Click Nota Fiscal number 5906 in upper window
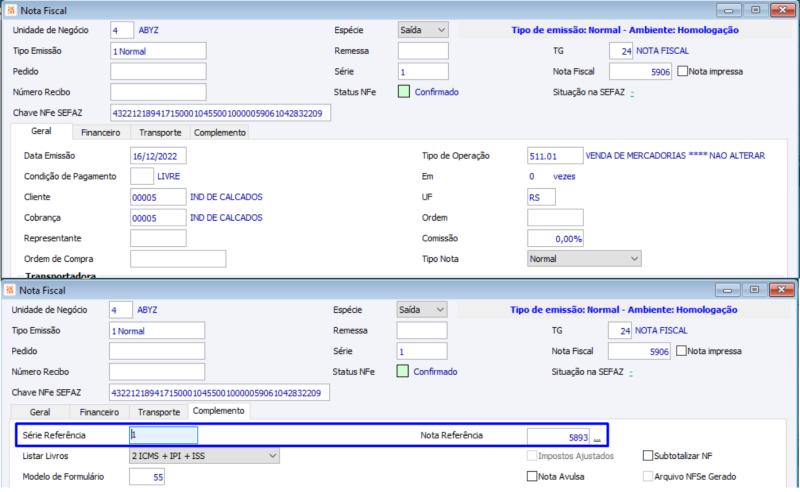The width and height of the screenshot is (800, 492). pyautogui.click(x=640, y=71)
